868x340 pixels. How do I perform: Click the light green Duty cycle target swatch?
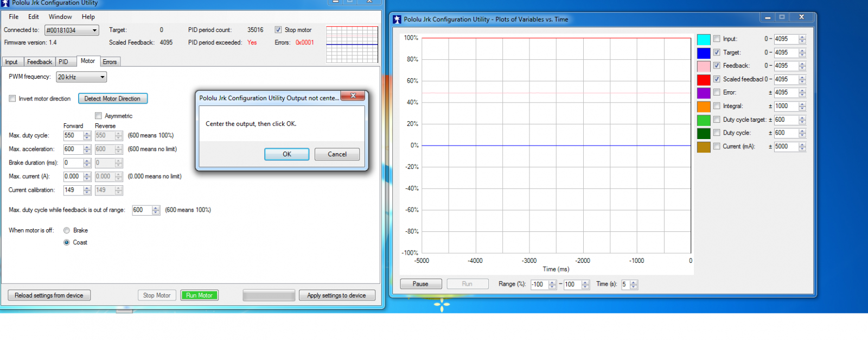(704, 120)
